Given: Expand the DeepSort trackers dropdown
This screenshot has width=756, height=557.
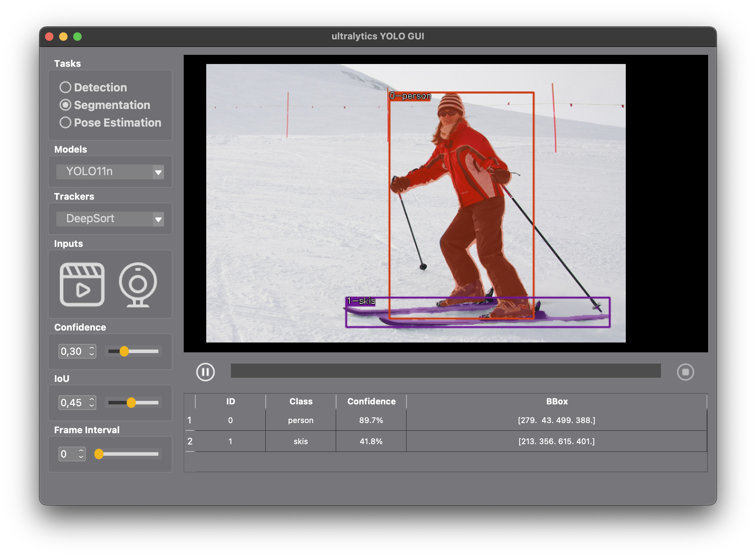Looking at the screenshot, I should [110, 219].
